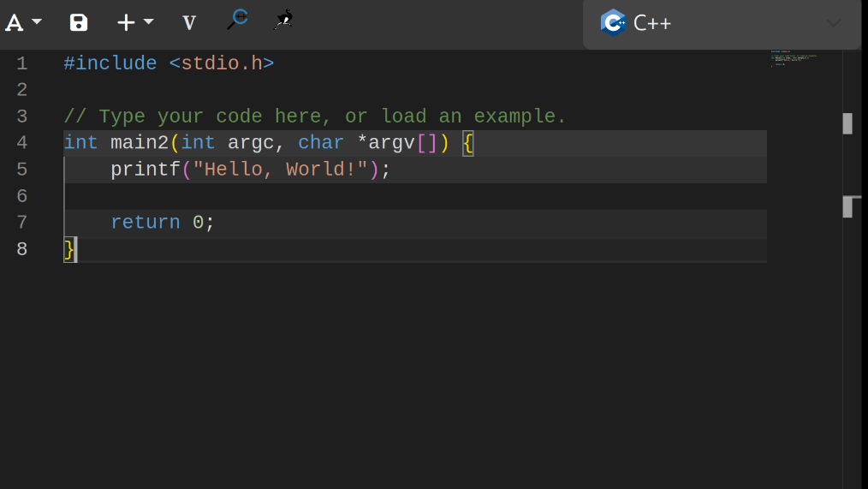This screenshot has width=868, height=489.
Task: Click on 'argc' parameter
Action: click(251, 143)
